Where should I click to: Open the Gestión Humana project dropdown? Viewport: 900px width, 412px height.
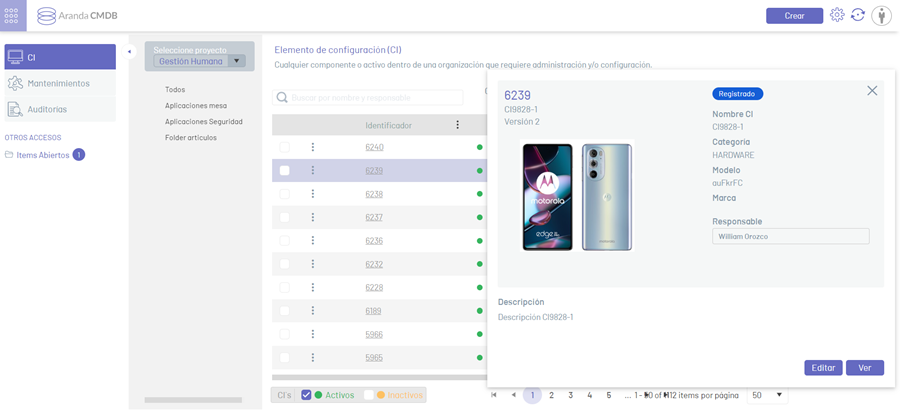[x=199, y=61]
